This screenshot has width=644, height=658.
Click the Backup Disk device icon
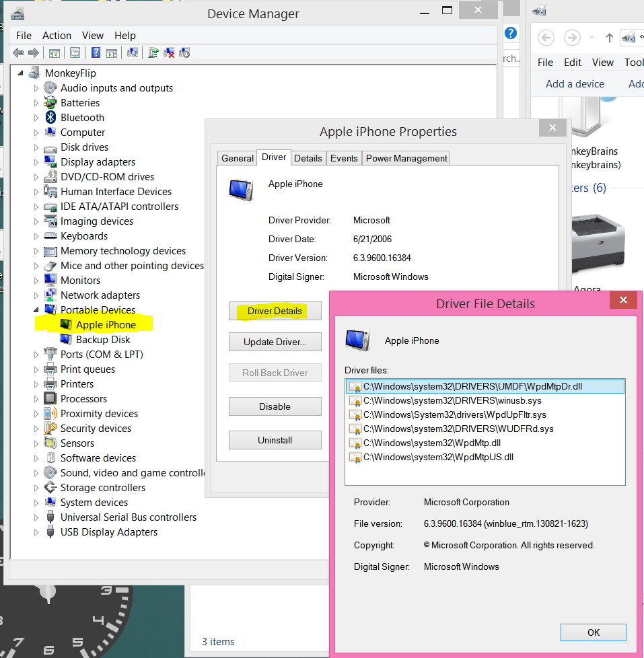coord(66,339)
